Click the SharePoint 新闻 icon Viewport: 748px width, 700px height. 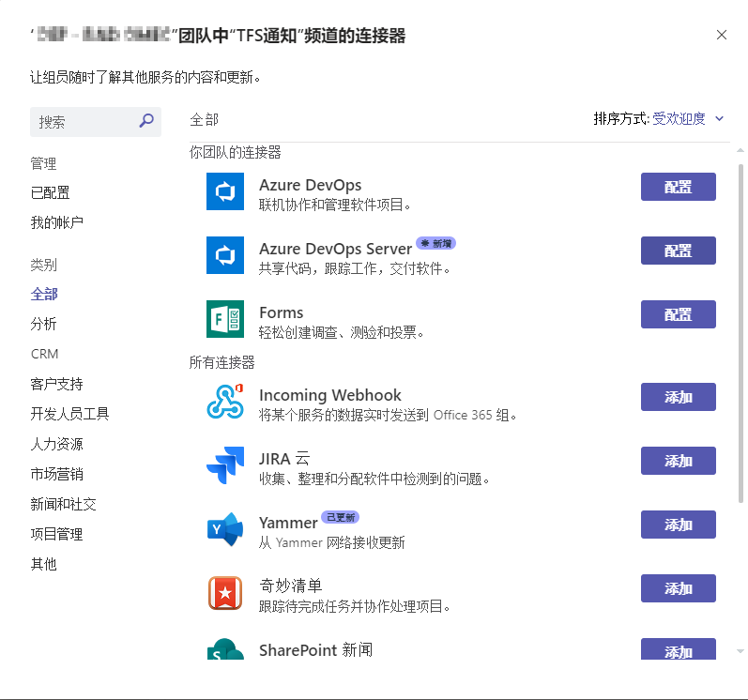coord(225,649)
